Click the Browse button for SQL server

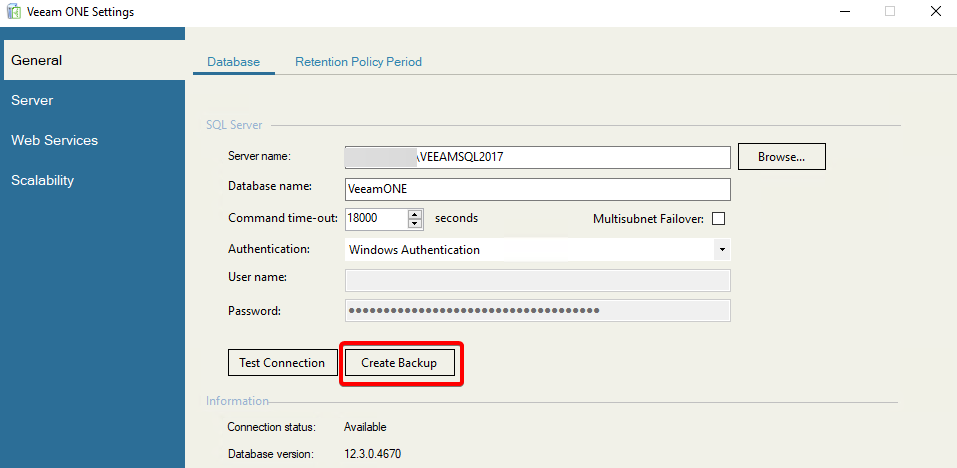pyautogui.click(x=781, y=157)
